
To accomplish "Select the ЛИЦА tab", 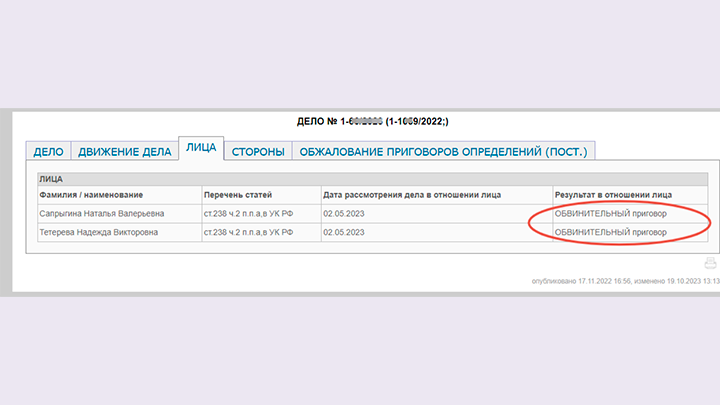I will tap(201, 148).
